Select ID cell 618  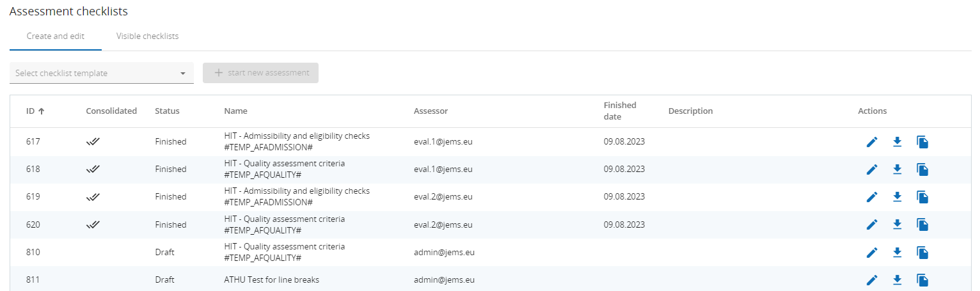tap(33, 169)
